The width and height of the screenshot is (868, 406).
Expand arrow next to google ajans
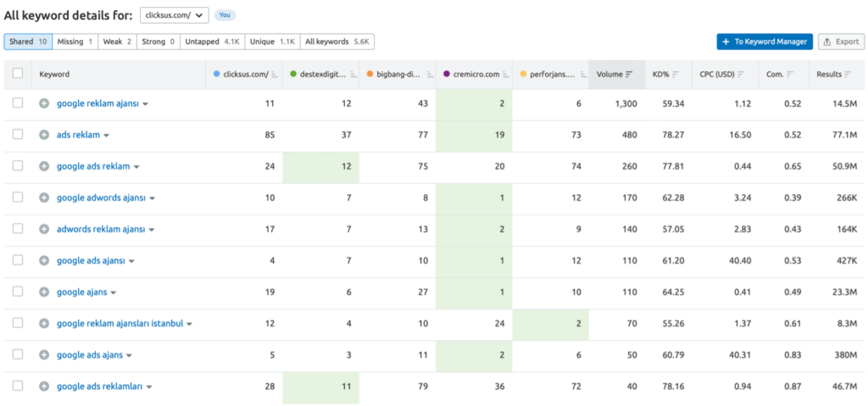coord(114,292)
